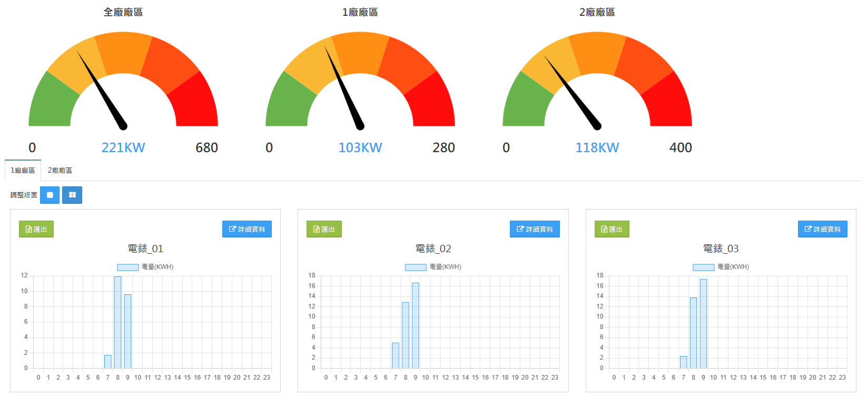Click the 調整版面 label
Screen dimensions: 868x397
click(24, 195)
